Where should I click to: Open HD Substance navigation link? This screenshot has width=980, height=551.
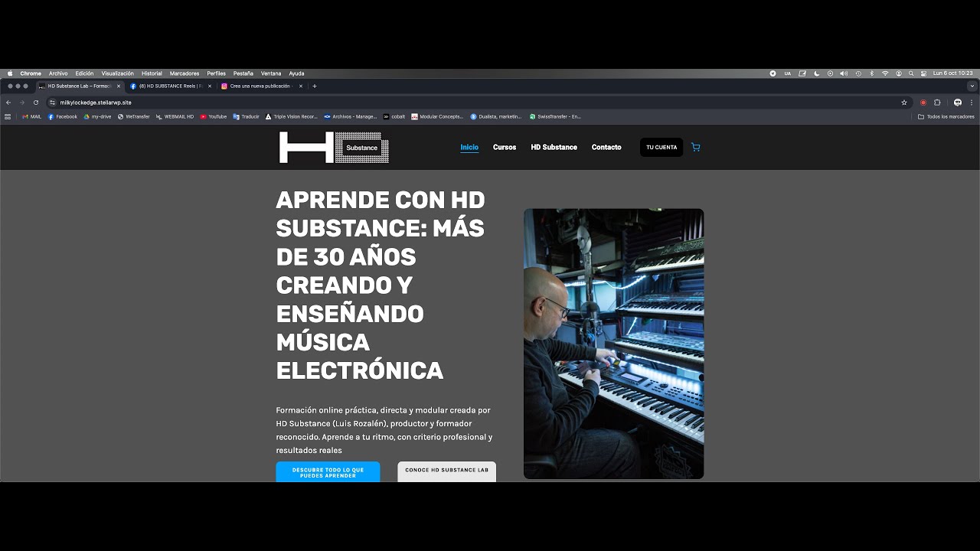coord(554,147)
